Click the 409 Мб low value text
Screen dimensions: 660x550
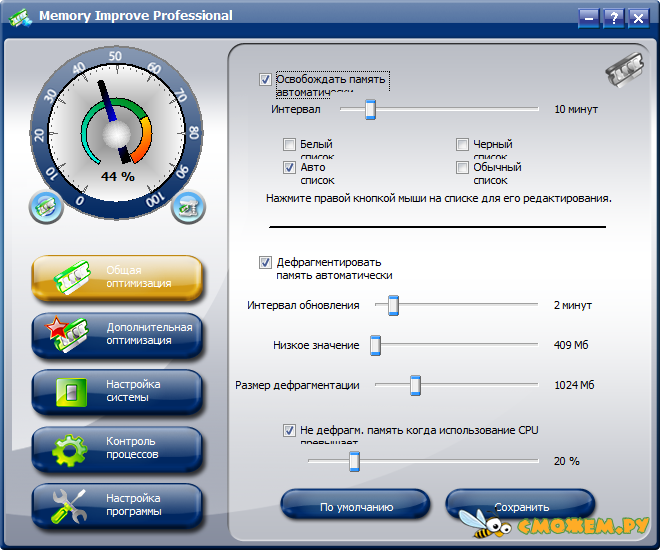[571, 345]
